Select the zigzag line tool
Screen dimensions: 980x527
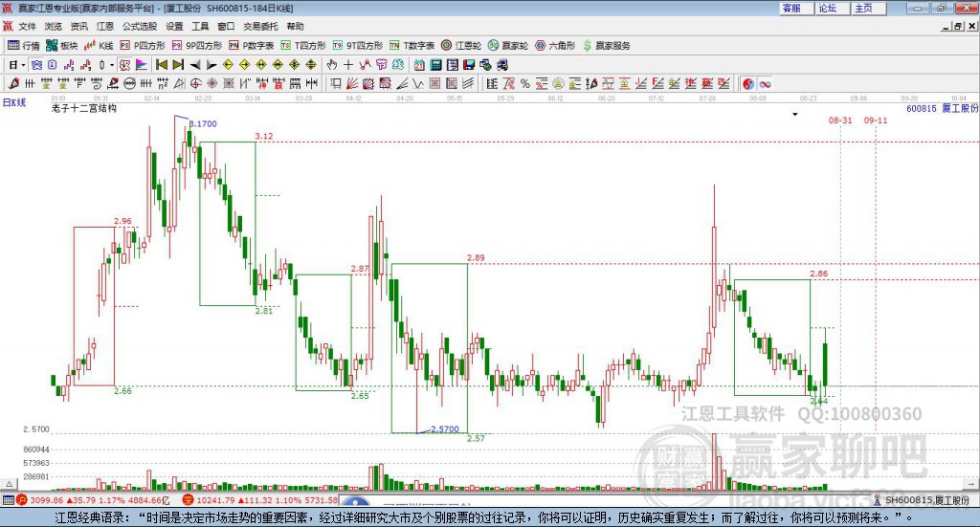tap(417, 83)
